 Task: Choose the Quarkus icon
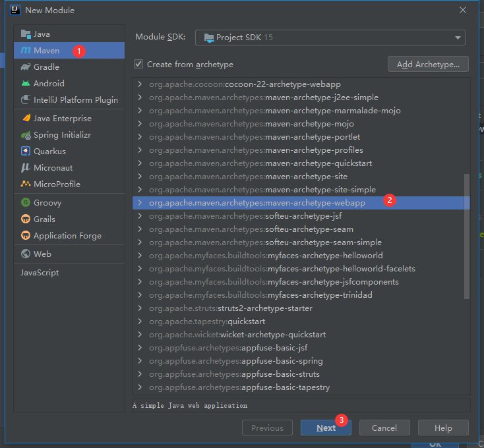click(26, 151)
